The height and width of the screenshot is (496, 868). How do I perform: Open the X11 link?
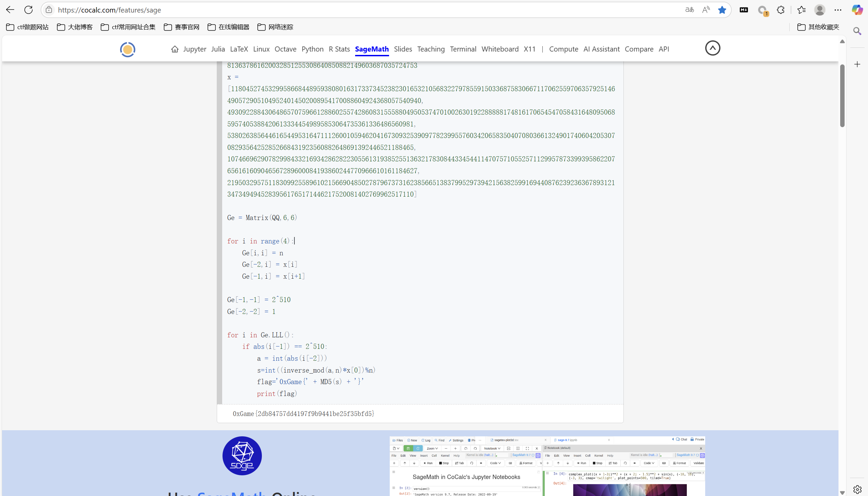[x=529, y=49]
